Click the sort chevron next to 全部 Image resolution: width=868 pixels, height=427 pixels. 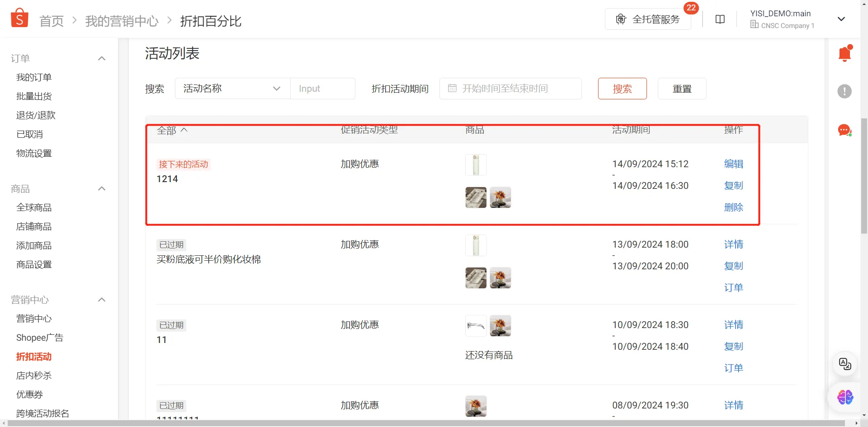pyautogui.click(x=184, y=130)
